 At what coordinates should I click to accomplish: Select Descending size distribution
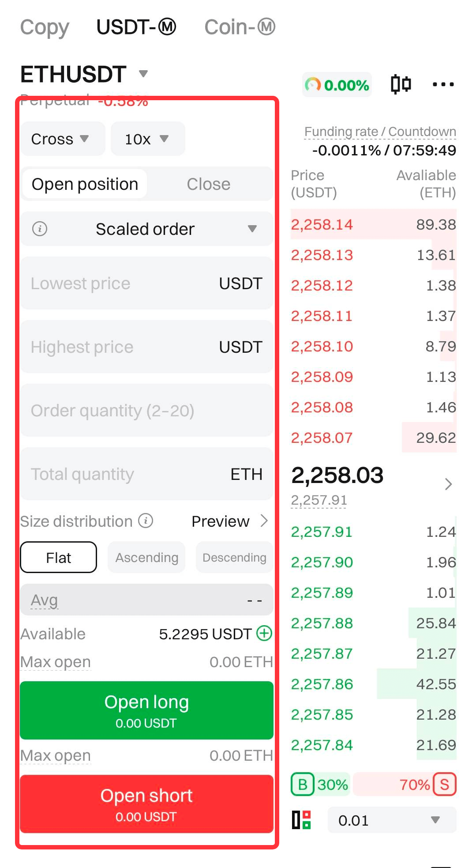tap(234, 558)
